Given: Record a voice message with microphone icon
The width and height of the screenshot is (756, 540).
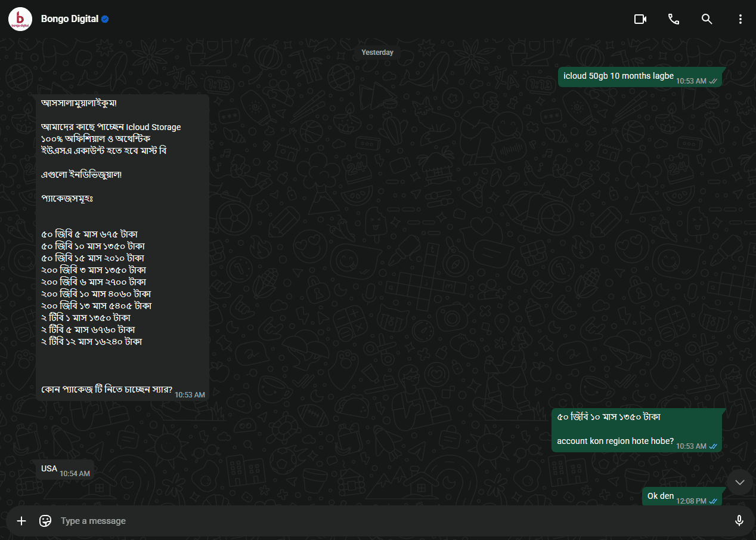Looking at the screenshot, I should (739, 521).
